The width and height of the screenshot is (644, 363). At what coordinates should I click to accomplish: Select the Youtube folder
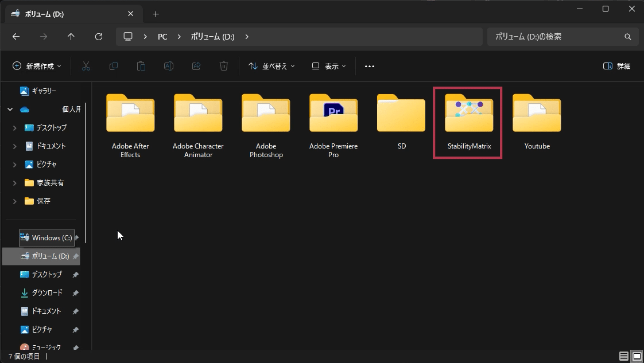coord(537,122)
